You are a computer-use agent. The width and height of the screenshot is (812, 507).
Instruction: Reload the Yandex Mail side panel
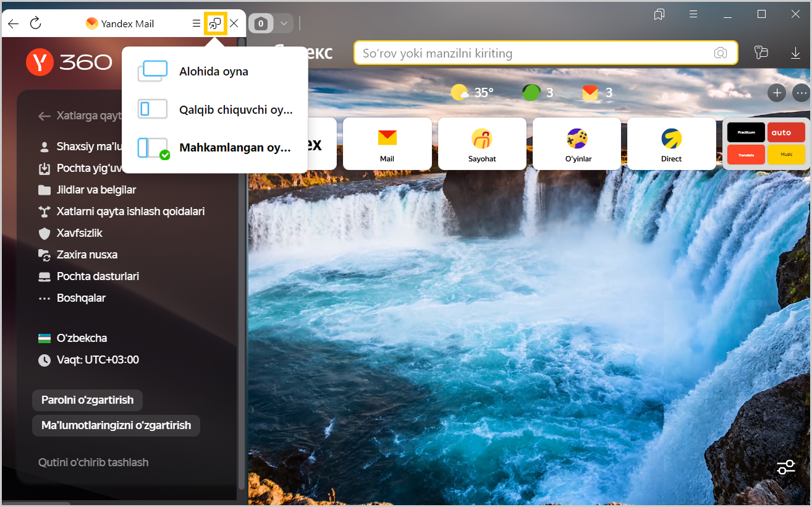tap(35, 23)
